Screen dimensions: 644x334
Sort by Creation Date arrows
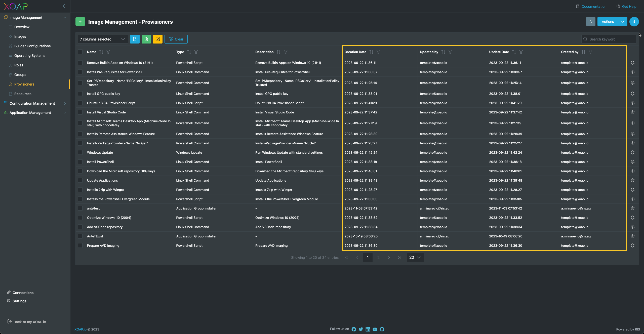[371, 52]
